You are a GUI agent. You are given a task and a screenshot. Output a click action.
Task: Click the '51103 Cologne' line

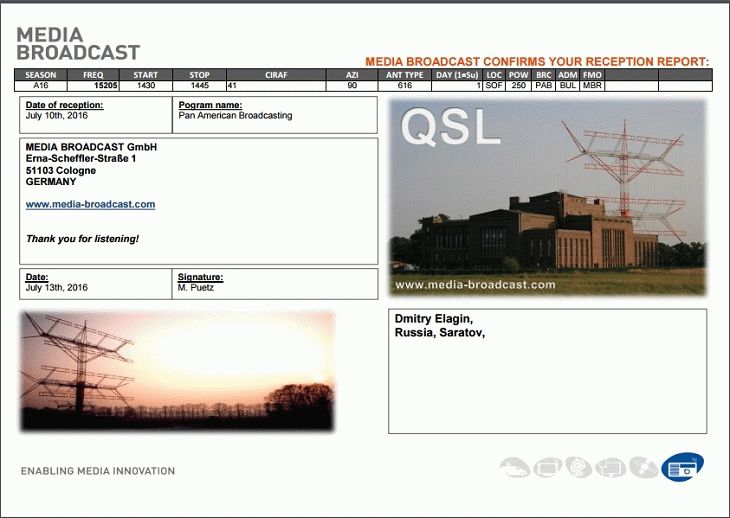[x=61, y=170]
